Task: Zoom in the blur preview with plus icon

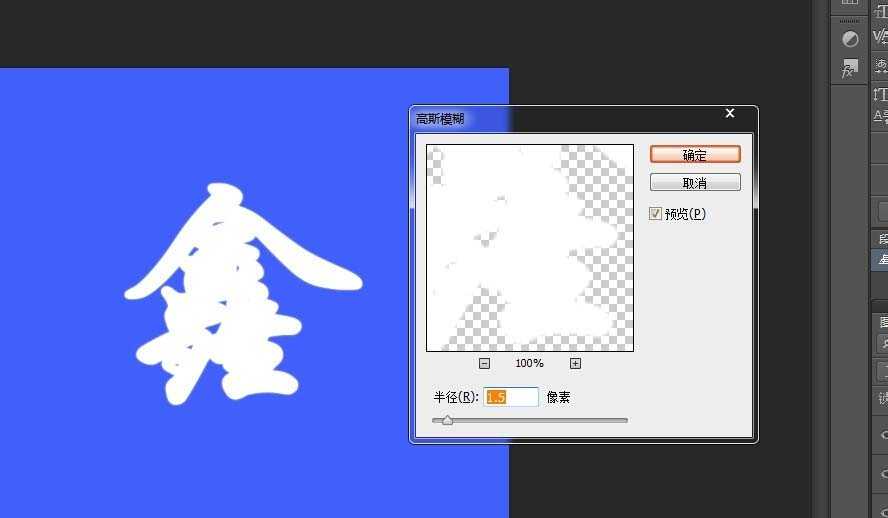Action: click(x=576, y=363)
